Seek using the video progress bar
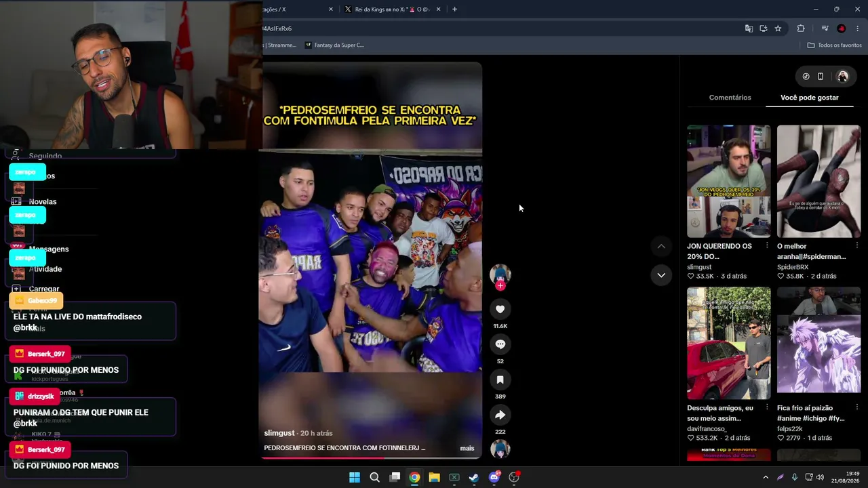868x488 pixels. pos(372,457)
